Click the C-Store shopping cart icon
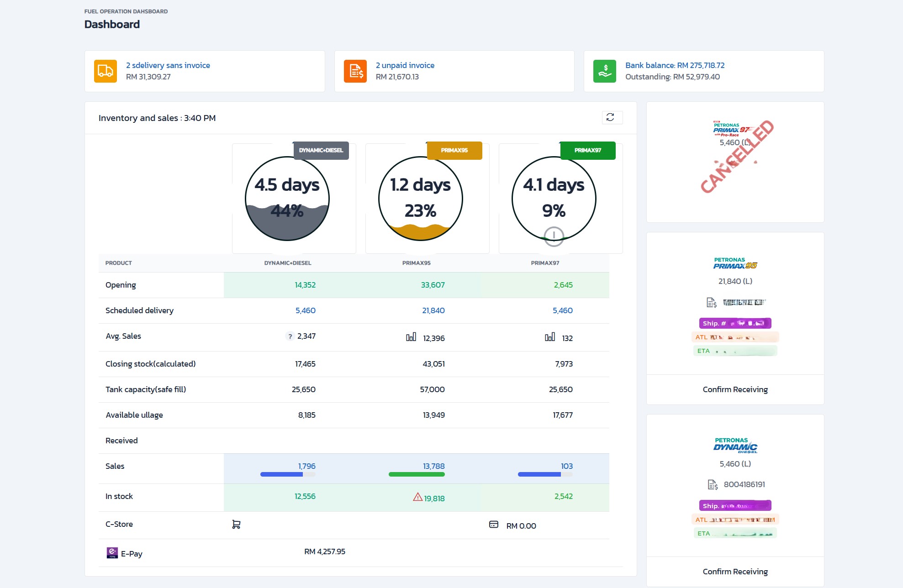Image resolution: width=903 pixels, height=588 pixels. pyautogui.click(x=236, y=525)
